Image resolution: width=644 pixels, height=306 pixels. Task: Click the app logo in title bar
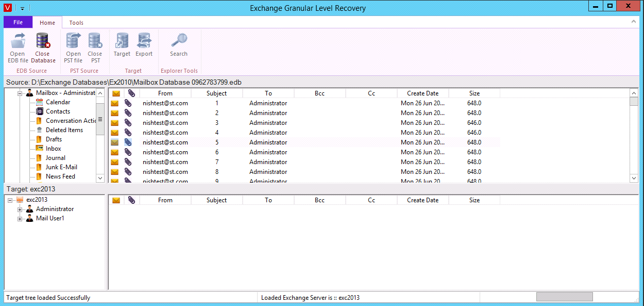(8, 8)
